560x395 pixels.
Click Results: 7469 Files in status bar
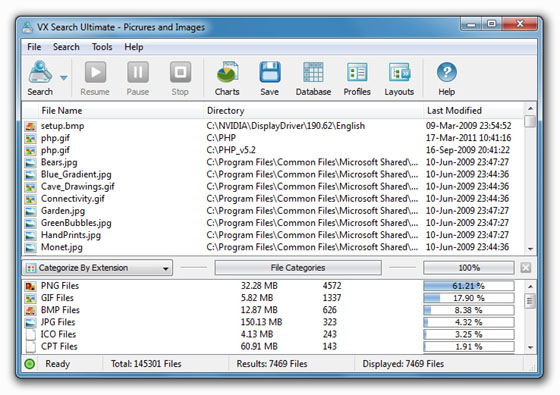tap(272, 364)
